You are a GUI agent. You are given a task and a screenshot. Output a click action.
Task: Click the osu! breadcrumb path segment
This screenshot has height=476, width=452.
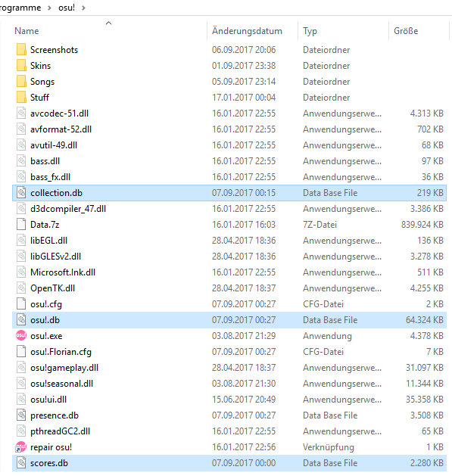pyautogui.click(x=67, y=8)
